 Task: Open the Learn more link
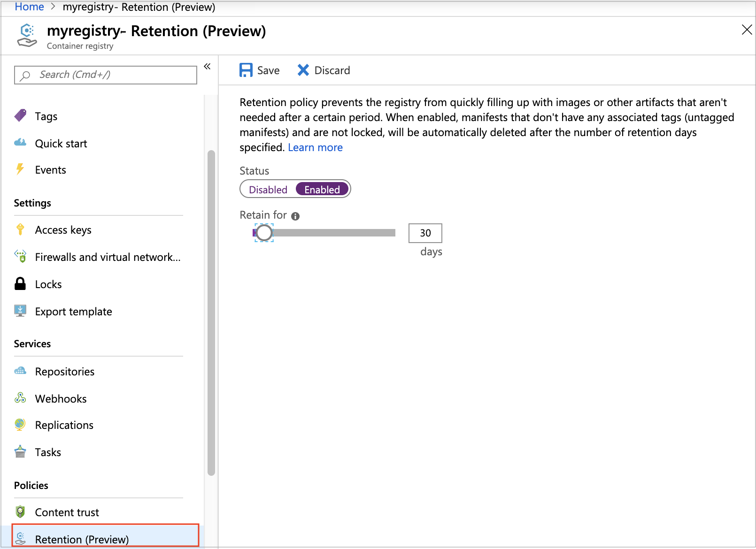pyautogui.click(x=315, y=148)
